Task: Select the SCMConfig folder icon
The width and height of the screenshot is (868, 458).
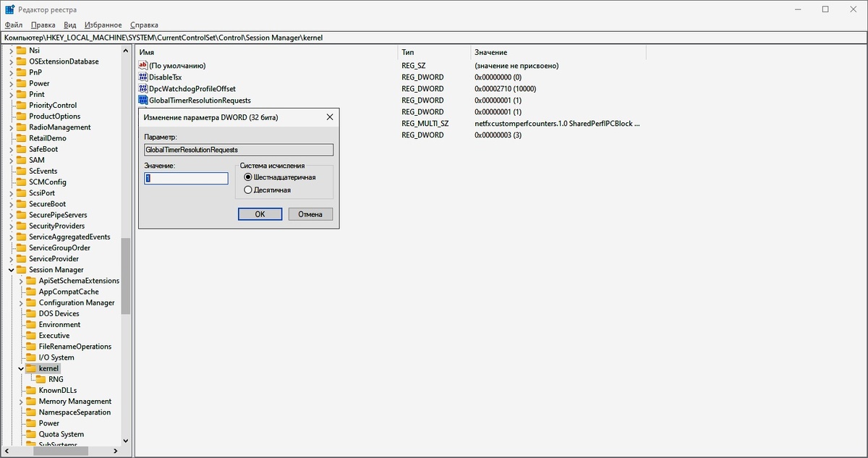Action: (x=21, y=182)
